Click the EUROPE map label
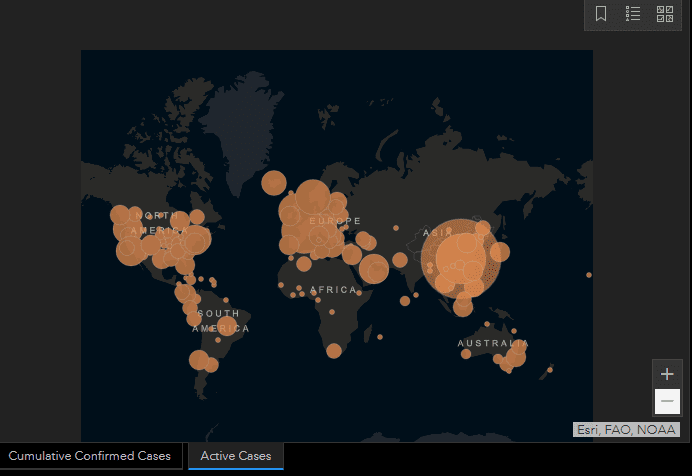 tap(335, 220)
